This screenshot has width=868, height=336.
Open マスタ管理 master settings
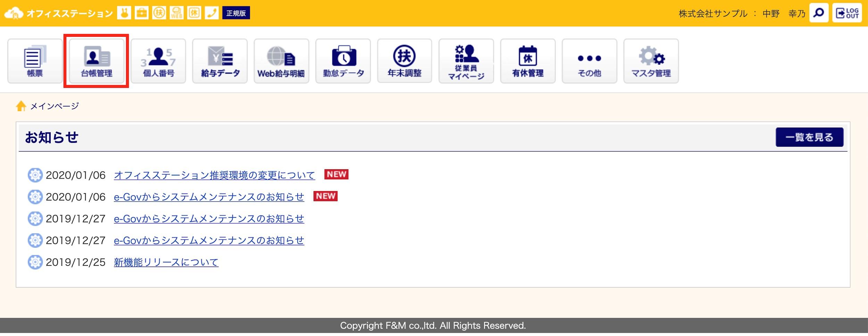(651, 61)
